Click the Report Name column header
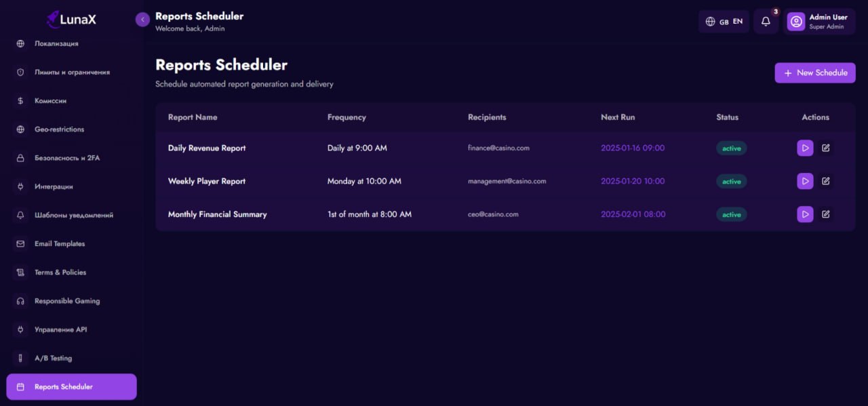 [x=193, y=117]
